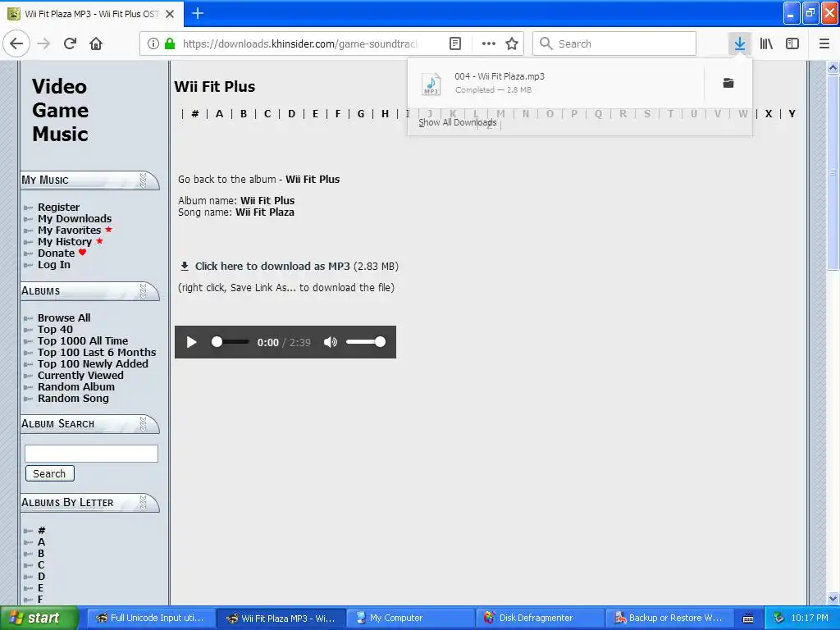
Task: Select letter A in top alphabet bar
Action: click(219, 113)
